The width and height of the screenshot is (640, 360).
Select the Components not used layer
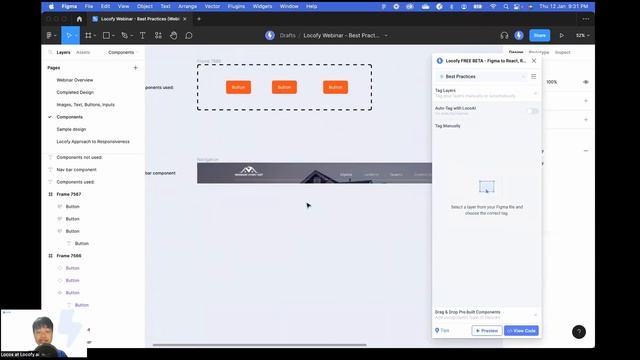click(79, 157)
